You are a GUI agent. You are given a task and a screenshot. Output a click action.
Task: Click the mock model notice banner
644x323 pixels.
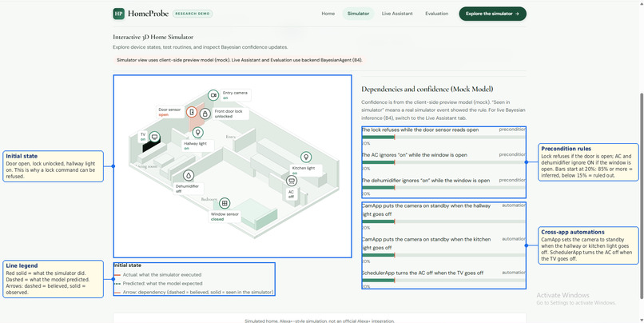[x=240, y=60]
